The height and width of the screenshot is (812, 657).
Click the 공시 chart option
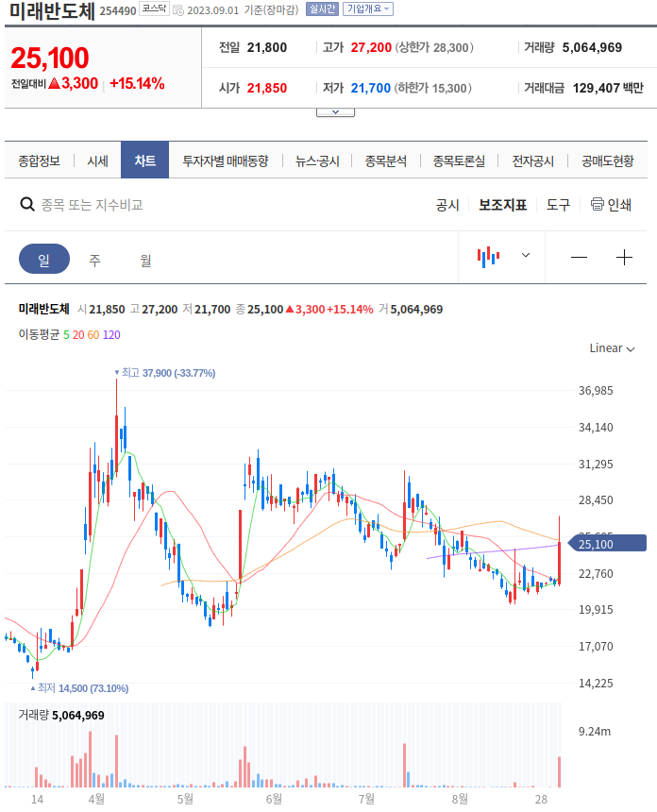pyautogui.click(x=447, y=205)
